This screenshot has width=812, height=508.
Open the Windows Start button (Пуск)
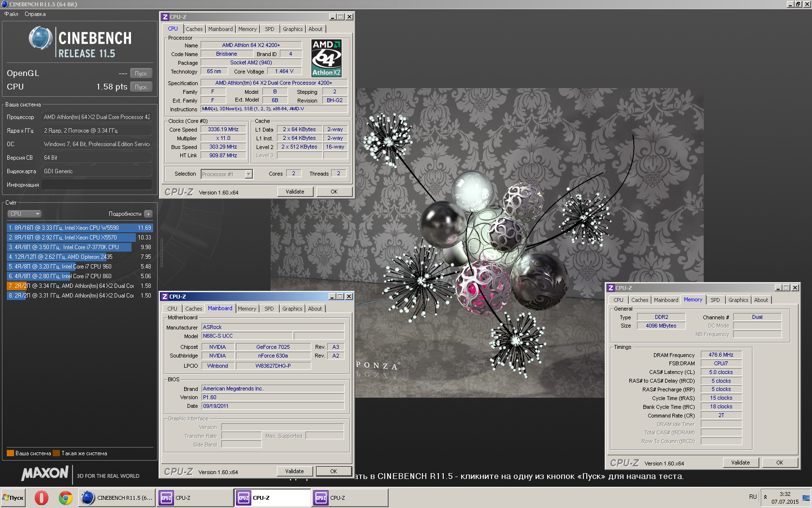tap(14, 497)
